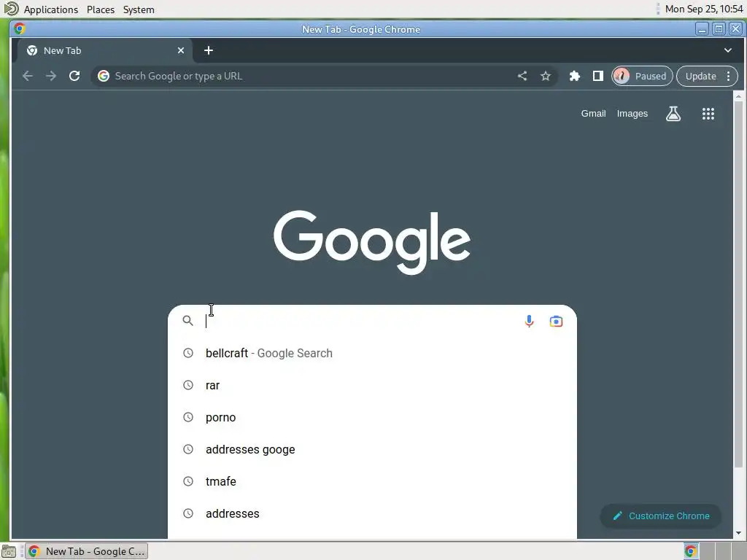
Task: Open the Paused profile button
Action: click(642, 76)
